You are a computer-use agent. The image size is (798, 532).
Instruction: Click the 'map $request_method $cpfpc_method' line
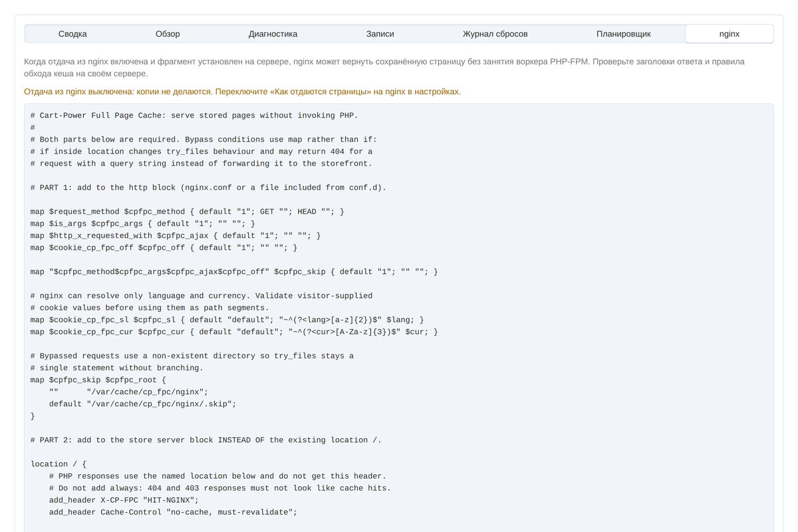point(188,211)
